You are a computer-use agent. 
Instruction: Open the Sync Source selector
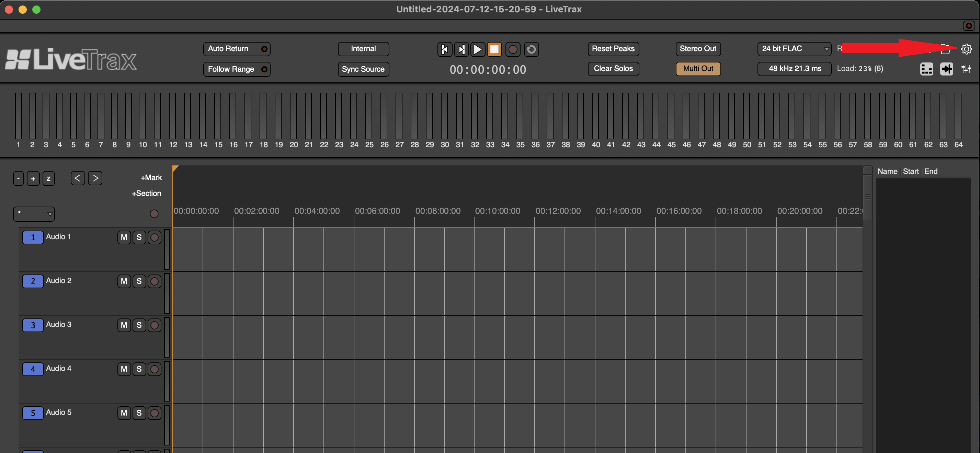(363, 69)
